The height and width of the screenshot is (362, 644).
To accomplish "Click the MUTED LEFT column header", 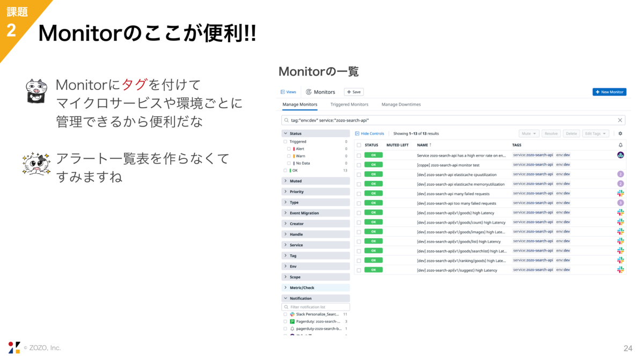I will pyautogui.click(x=398, y=145).
